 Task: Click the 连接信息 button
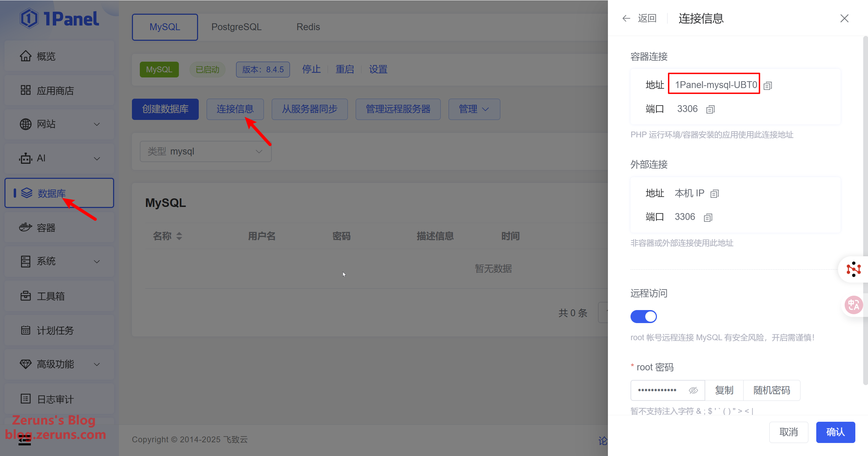tap(235, 109)
